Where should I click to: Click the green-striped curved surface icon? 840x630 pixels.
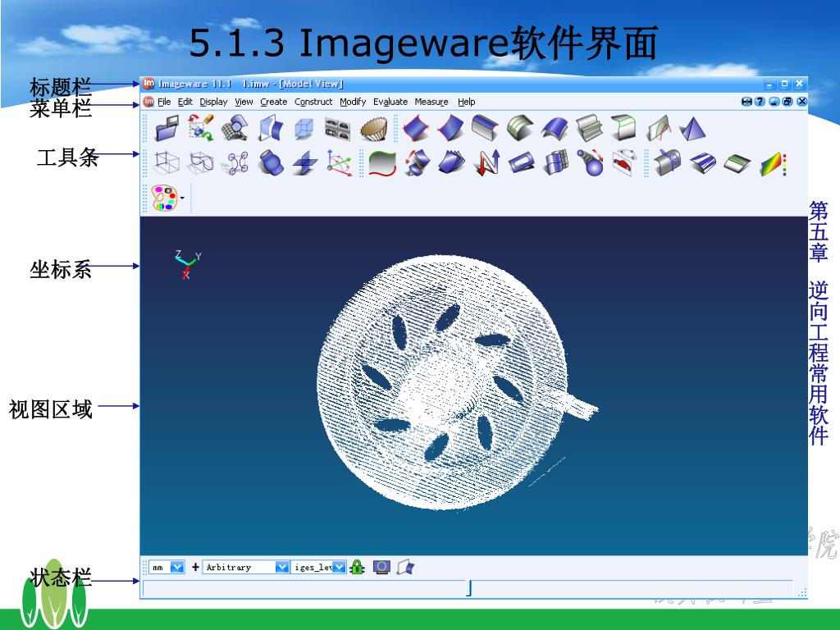tap(519, 129)
